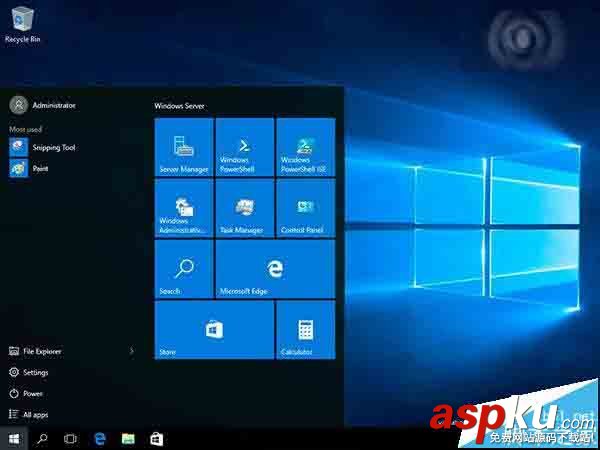600x450 pixels.
Task: Open Store from the taskbar
Action: 157,439
